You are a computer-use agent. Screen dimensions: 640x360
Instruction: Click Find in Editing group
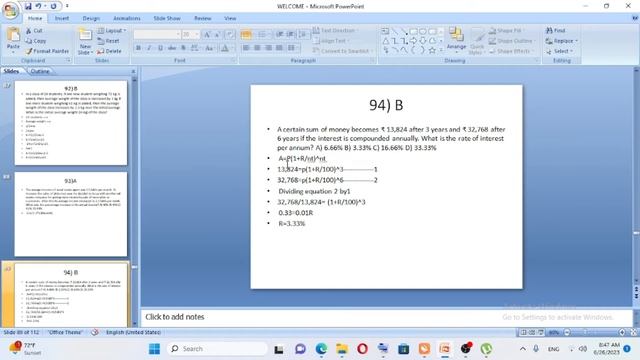(556, 31)
